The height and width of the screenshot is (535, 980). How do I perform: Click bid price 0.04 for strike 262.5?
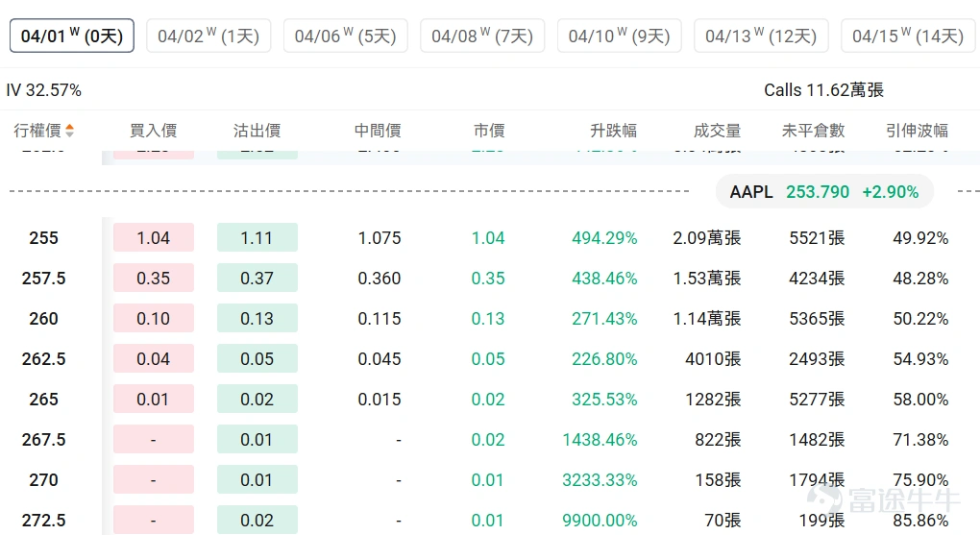click(154, 359)
